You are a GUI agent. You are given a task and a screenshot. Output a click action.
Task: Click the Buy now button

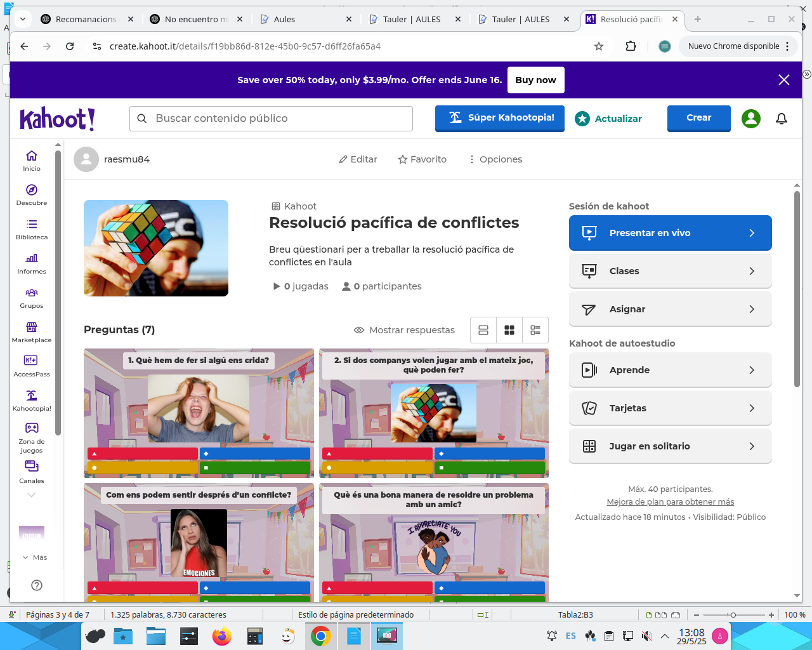[x=535, y=80]
